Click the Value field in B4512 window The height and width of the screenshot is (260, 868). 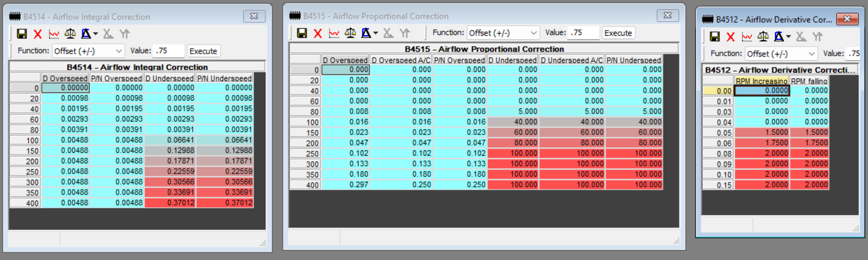coord(854,53)
